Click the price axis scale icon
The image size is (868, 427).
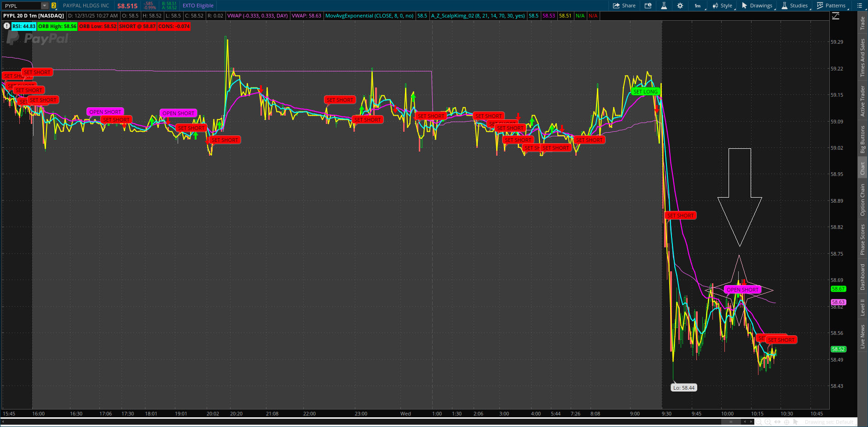click(836, 16)
